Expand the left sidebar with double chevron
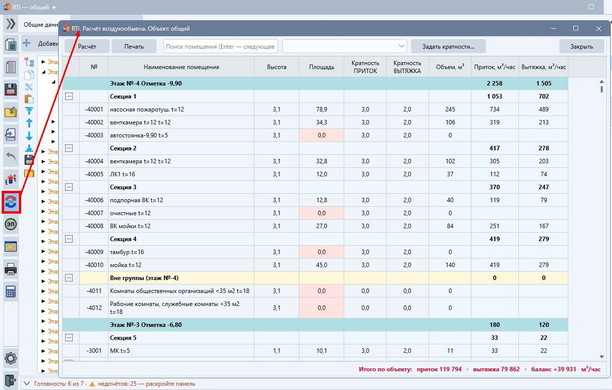The height and width of the screenshot is (390, 612). coord(11,24)
